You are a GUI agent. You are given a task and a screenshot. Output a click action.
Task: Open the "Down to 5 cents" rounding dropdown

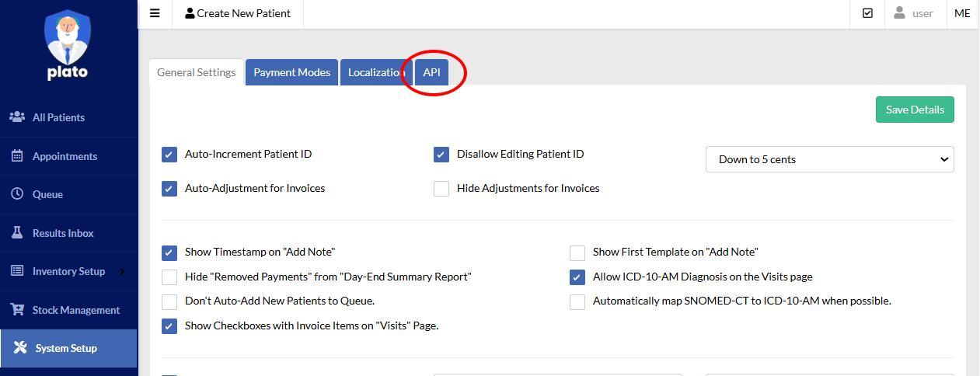pyautogui.click(x=829, y=159)
